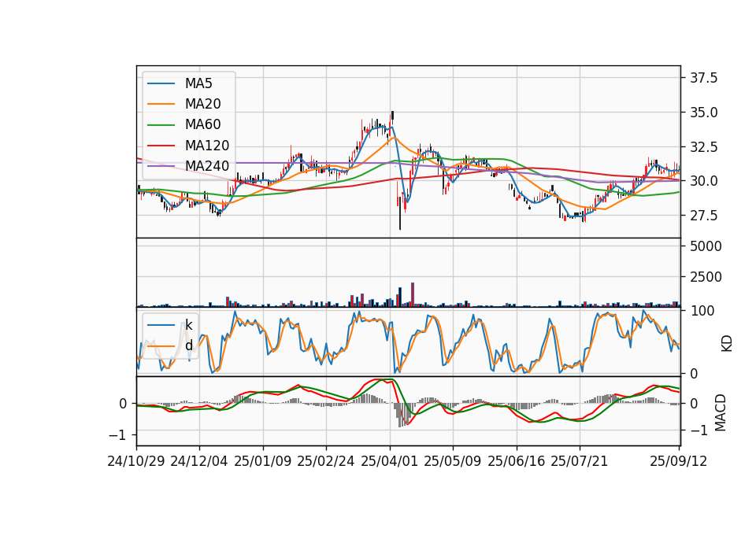Select the green MA60 legend line sample
Screen dimensions: 756x543
(161, 125)
